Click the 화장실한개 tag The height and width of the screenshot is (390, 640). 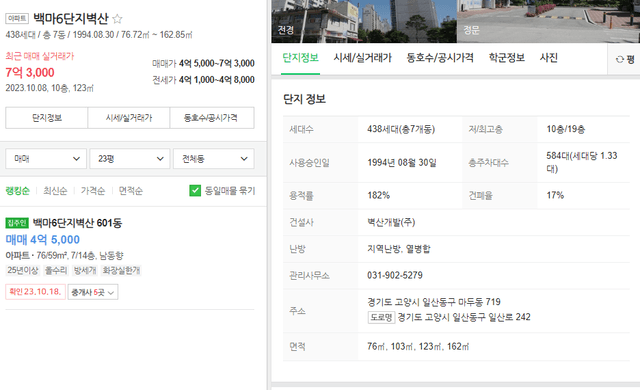coord(121,270)
